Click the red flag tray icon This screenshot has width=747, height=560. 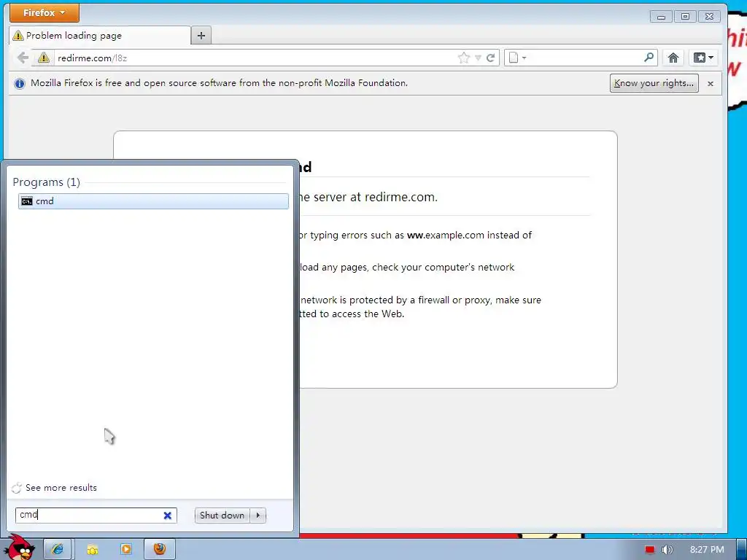tap(650, 550)
